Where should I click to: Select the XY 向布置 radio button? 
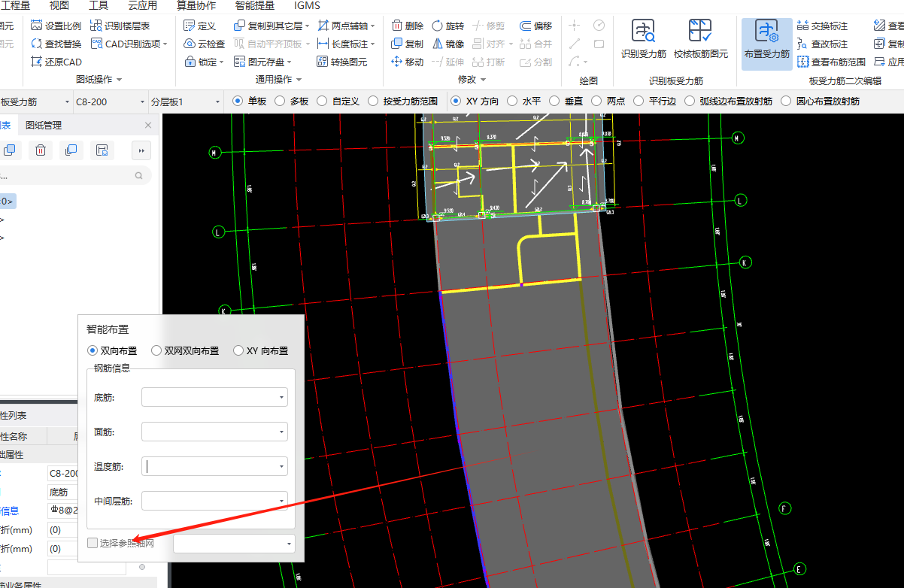[x=238, y=350]
